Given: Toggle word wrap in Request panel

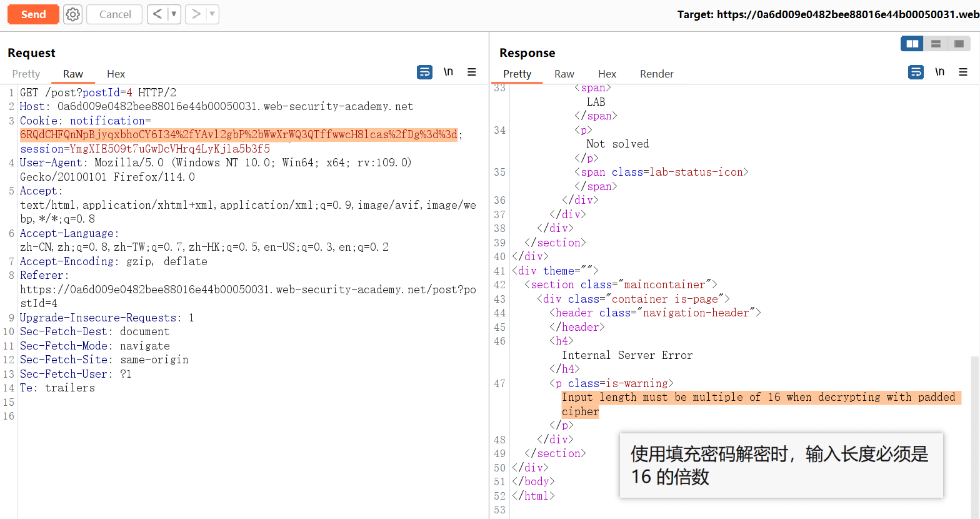Looking at the screenshot, I should [424, 73].
